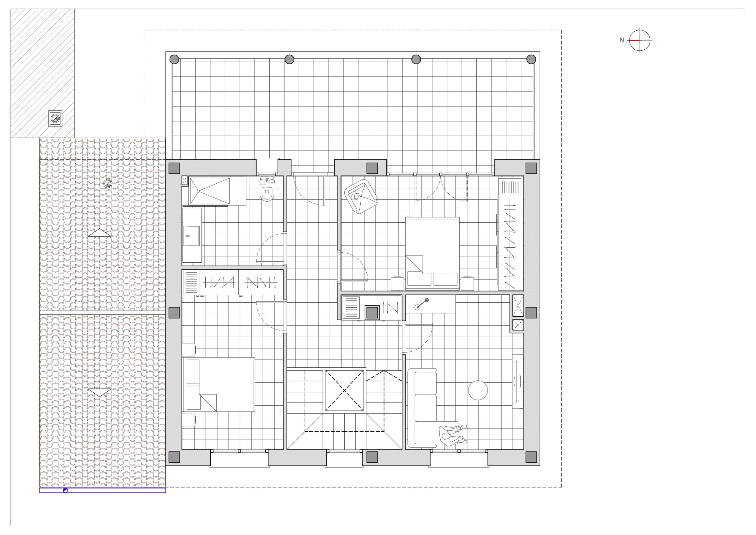
Task: Click the north arrow compass symbol
Action: coord(640,40)
